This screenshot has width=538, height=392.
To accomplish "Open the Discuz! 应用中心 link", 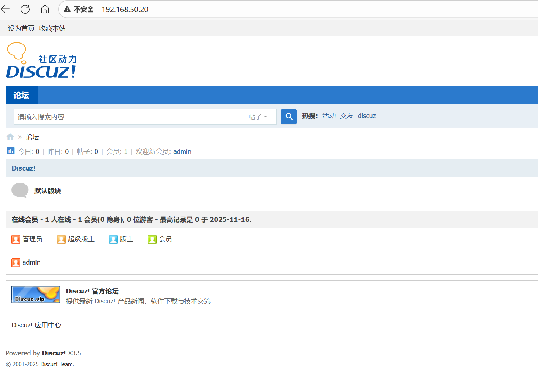I will [37, 325].
